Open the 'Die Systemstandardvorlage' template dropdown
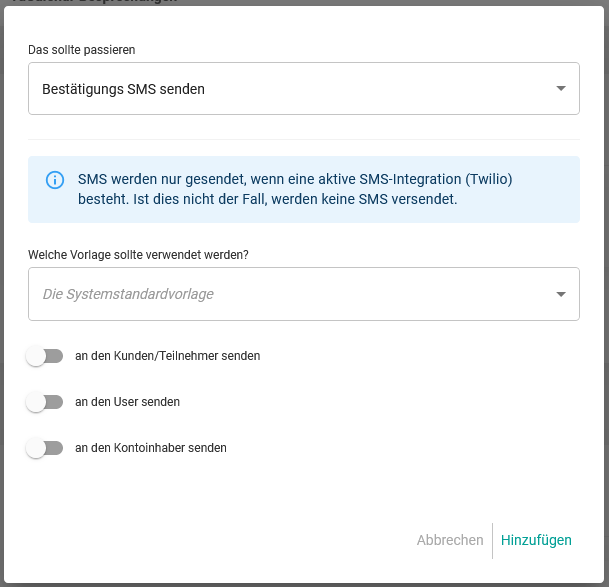The image size is (609, 587). 290,294
